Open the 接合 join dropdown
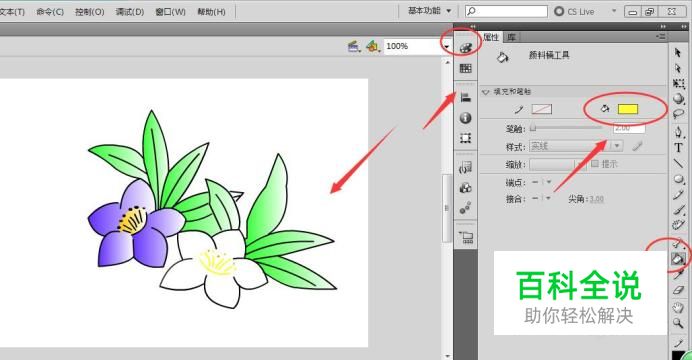 548,199
